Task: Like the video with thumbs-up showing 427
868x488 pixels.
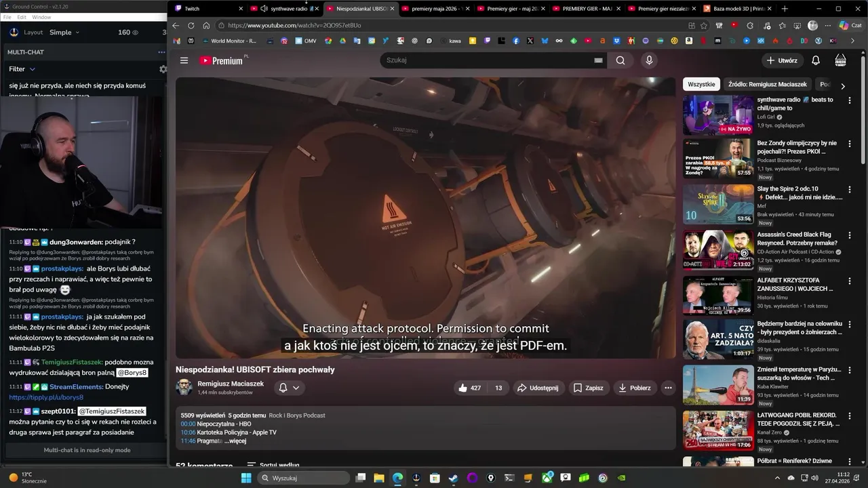Action: (x=469, y=388)
